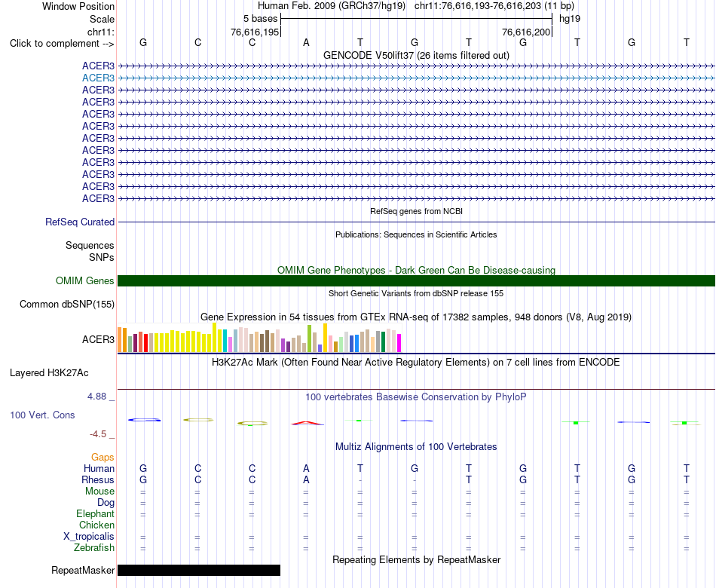Image resolution: width=716 pixels, height=588 pixels.
Task: Click the 'Multiz Alignments of 100 Vertebrates' title
Action: (x=416, y=447)
